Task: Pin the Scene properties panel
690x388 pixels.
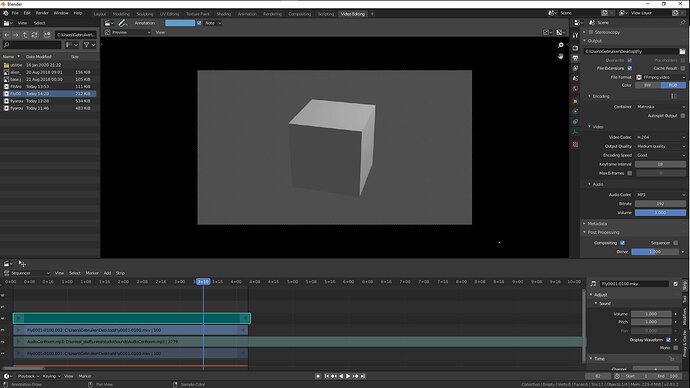Action: 683,22
